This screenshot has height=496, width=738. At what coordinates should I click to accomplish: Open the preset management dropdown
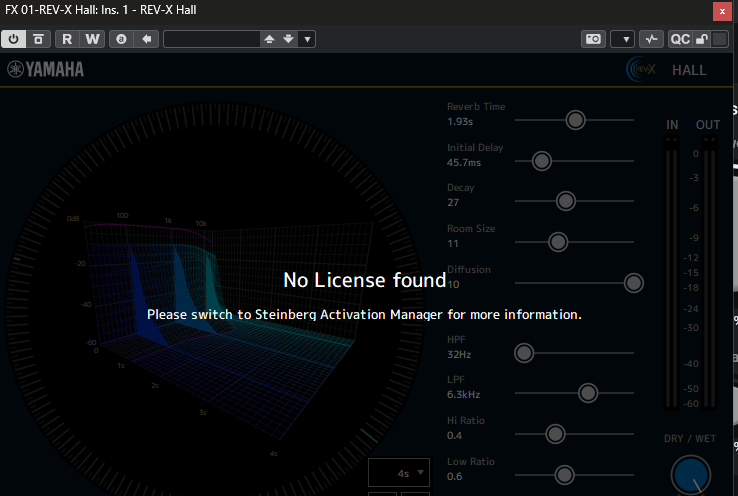pos(307,39)
